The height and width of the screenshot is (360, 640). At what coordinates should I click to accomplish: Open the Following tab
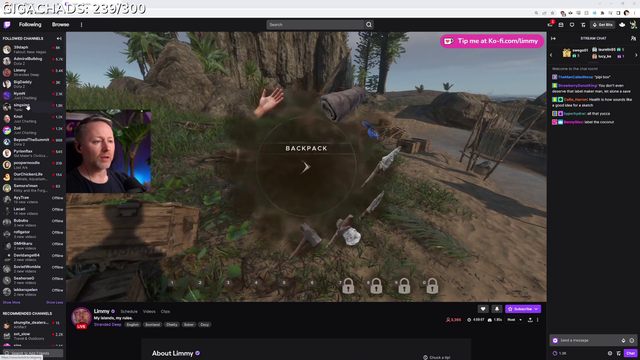pyautogui.click(x=30, y=24)
